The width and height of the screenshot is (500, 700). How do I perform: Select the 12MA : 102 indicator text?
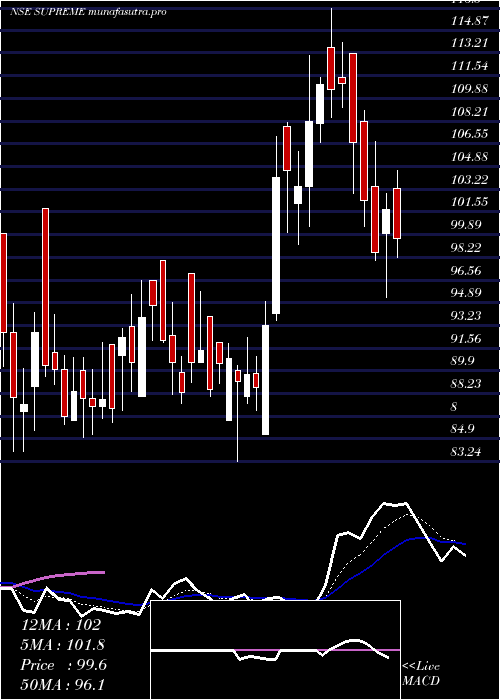click(x=62, y=625)
